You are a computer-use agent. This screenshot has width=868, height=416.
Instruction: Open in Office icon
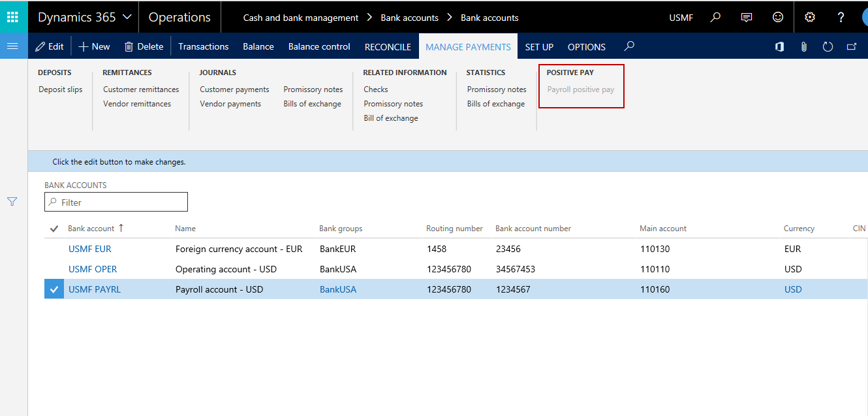click(779, 46)
